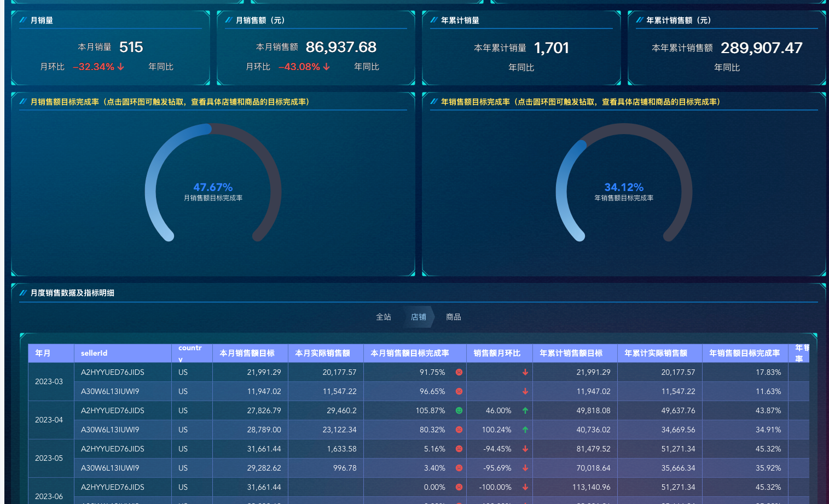Click the 本月实际销售额 column header
829x504 pixels.
coord(322,354)
